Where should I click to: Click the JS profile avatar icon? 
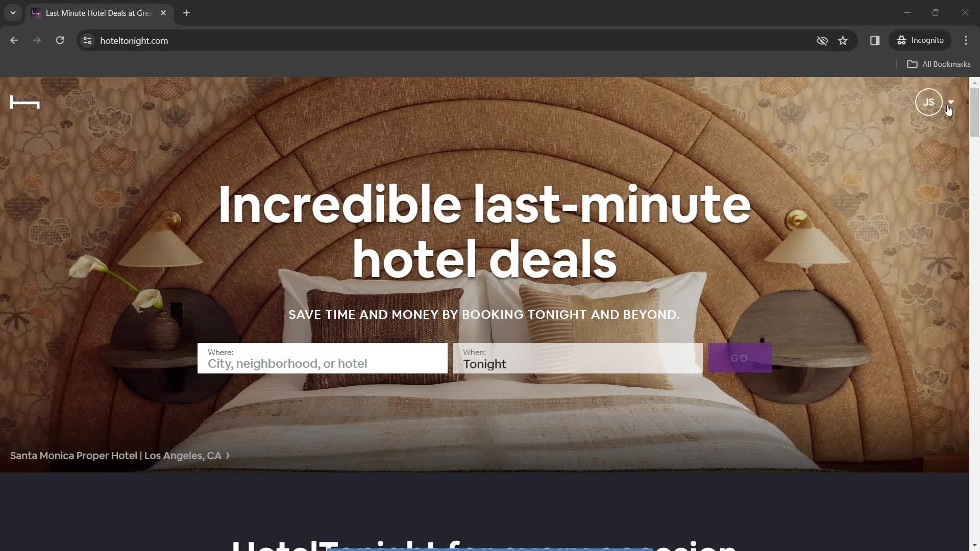pyautogui.click(x=929, y=102)
